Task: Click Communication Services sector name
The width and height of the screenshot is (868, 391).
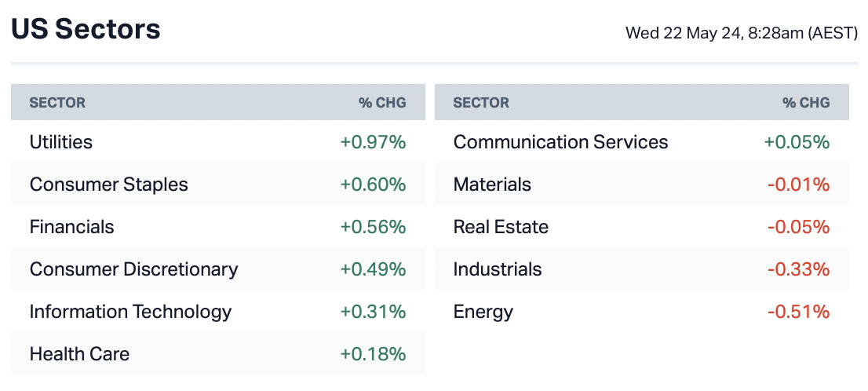Action: [x=560, y=142]
